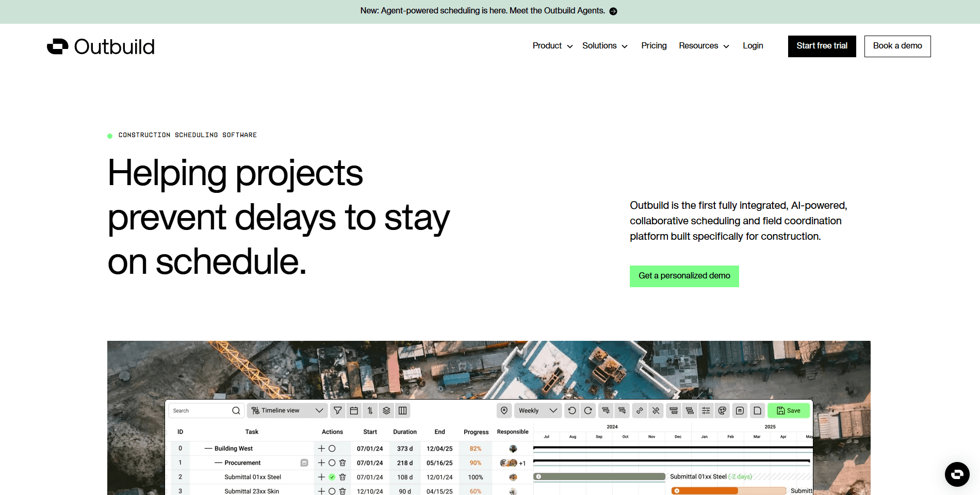Viewport: 980px width, 495px height.
Task: Open the columns layout icon
Action: click(x=403, y=410)
